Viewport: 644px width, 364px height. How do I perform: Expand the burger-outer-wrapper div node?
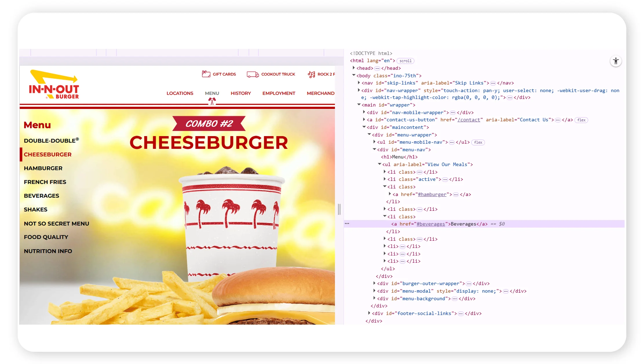pos(375,283)
